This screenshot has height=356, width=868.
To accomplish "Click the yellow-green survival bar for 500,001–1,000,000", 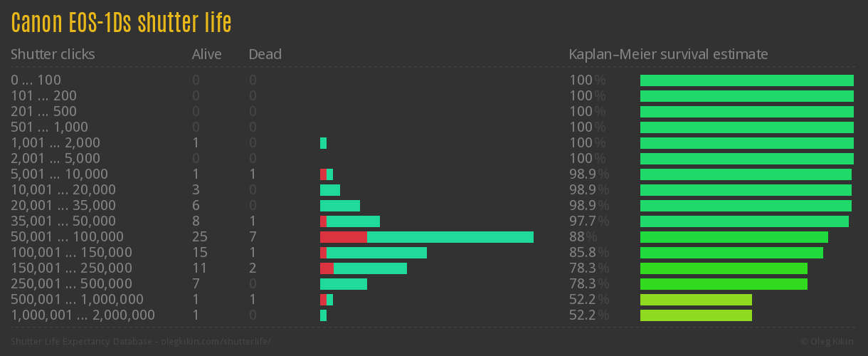I will 696,300.
